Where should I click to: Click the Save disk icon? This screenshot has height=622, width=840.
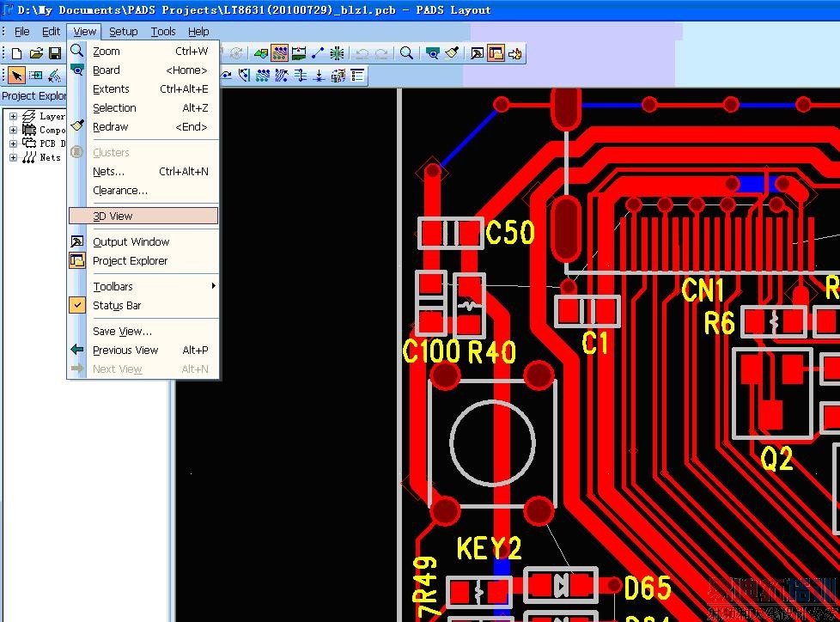click(x=54, y=53)
